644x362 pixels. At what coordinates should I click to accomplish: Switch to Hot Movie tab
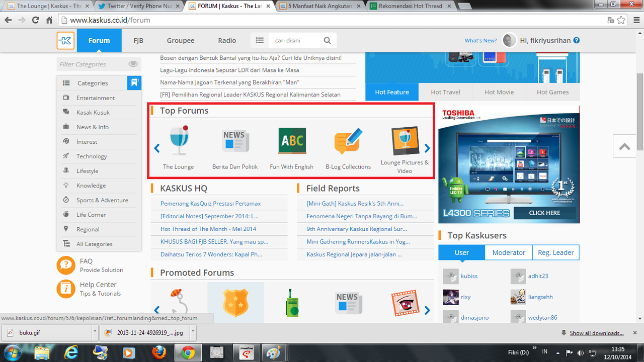pos(499,92)
